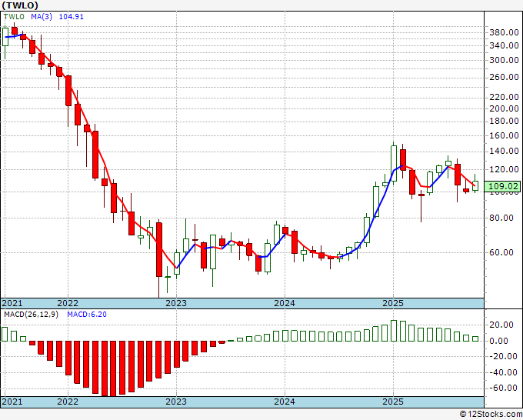Click the 104.91 moving average value
This screenshot has width=523, height=420.
(x=71, y=17)
